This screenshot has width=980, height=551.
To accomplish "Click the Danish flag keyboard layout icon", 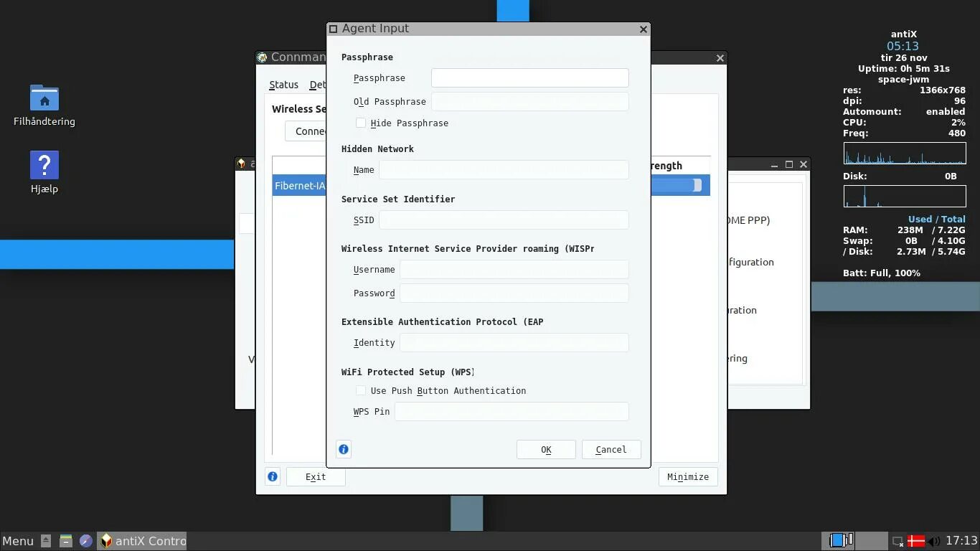I will point(916,541).
